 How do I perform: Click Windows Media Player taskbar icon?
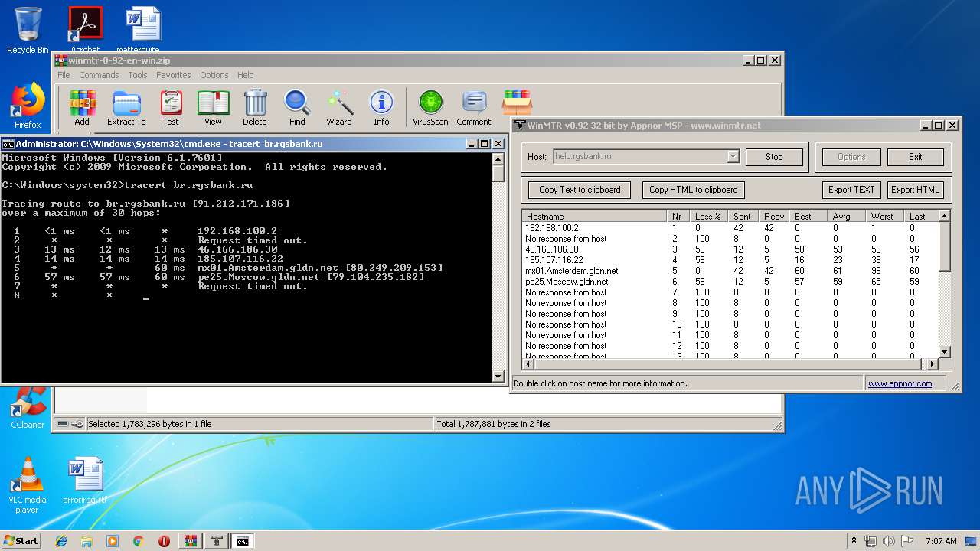click(x=113, y=541)
